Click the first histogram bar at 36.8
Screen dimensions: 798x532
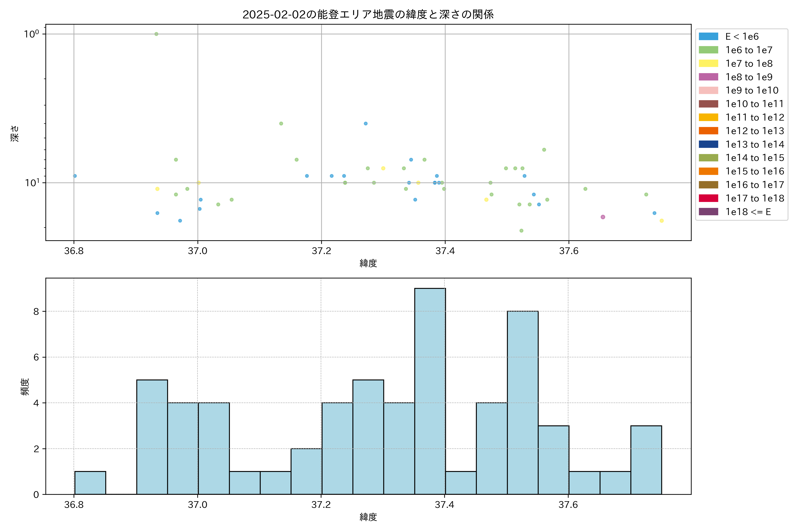pyautogui.click(x=90, y=483)
